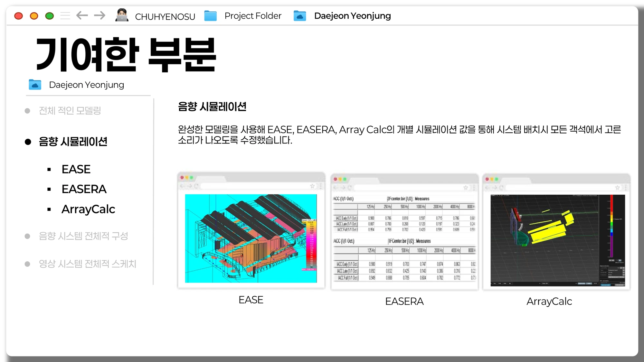Image resolution: width=644 pixels, height=362 pixels.
Task: Click the EASERA caption below the middle thumbnail
Action: coord(404,302)
